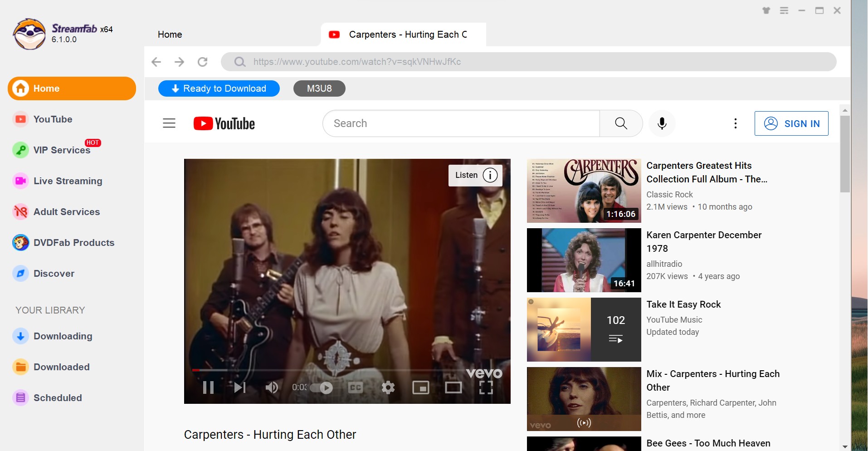Open Karen Carpenter December 1978 title

pos(704,242)
